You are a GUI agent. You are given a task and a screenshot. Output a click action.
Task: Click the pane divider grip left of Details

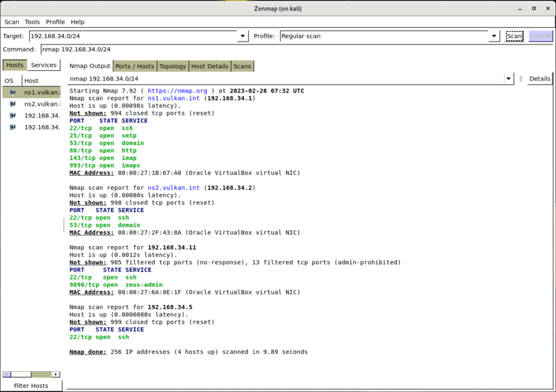[520, 79]
